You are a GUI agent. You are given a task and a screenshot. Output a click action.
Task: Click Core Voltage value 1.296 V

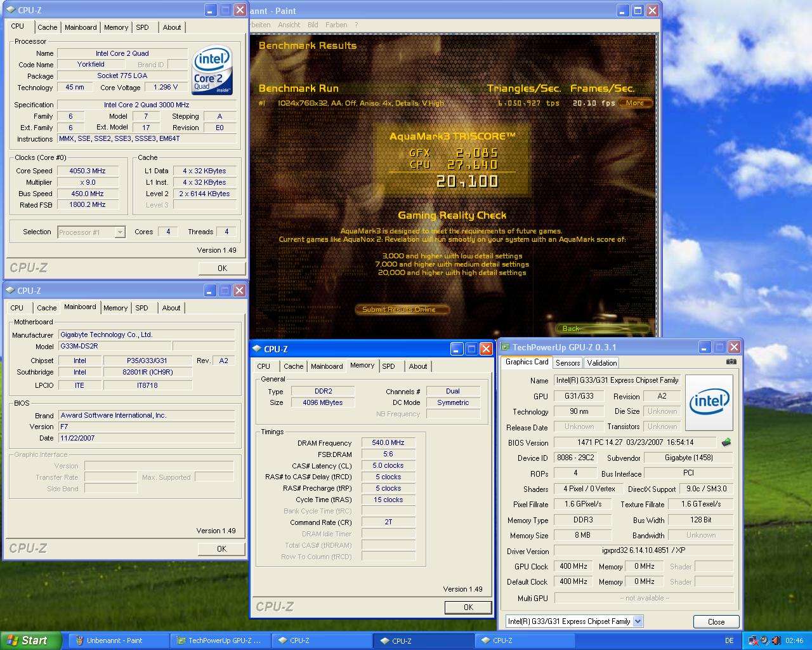point(166,87)
